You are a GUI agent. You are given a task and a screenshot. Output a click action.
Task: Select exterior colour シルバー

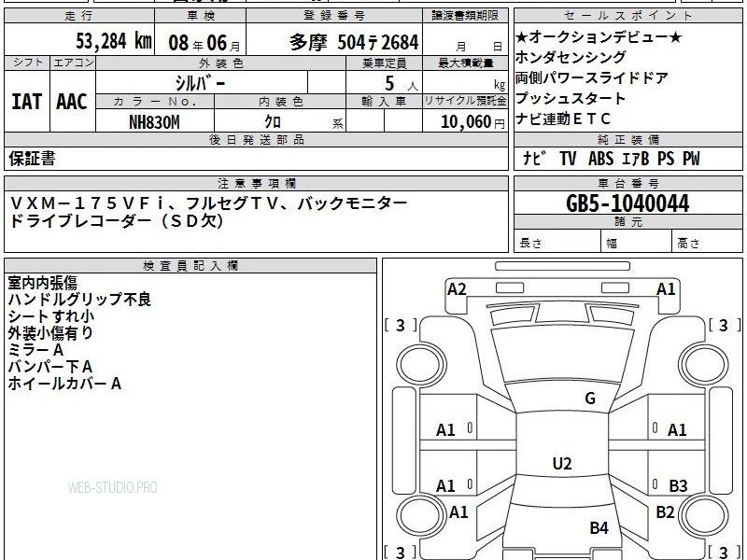tap(200, 83)
